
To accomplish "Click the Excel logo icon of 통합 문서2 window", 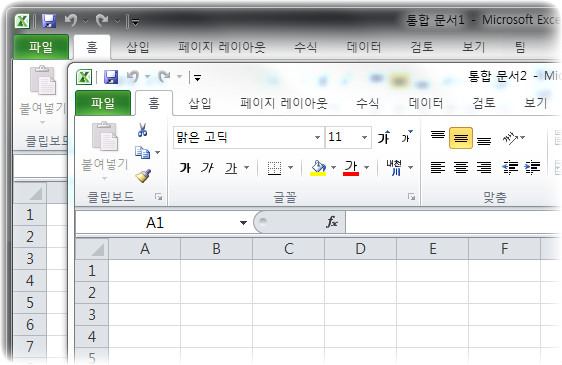I will pyautogui.click(x=84, y=77).
